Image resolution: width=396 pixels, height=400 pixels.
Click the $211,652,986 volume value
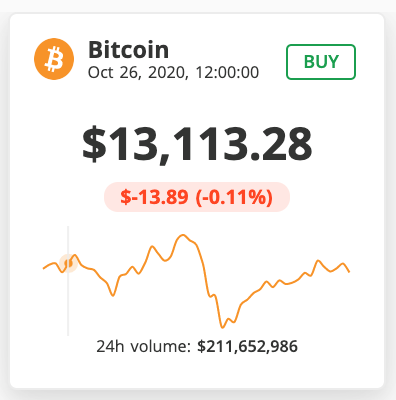(247, 346)
